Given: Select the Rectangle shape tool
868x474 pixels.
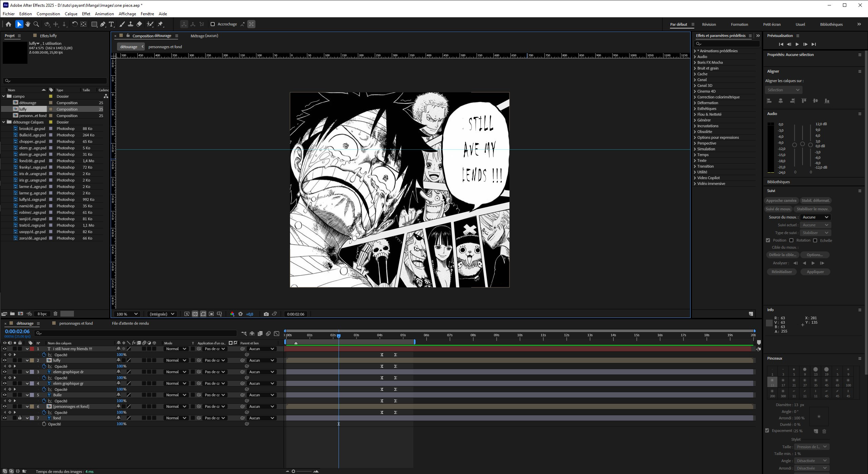Looking at the screenshot, I should [x=94, y=24].
